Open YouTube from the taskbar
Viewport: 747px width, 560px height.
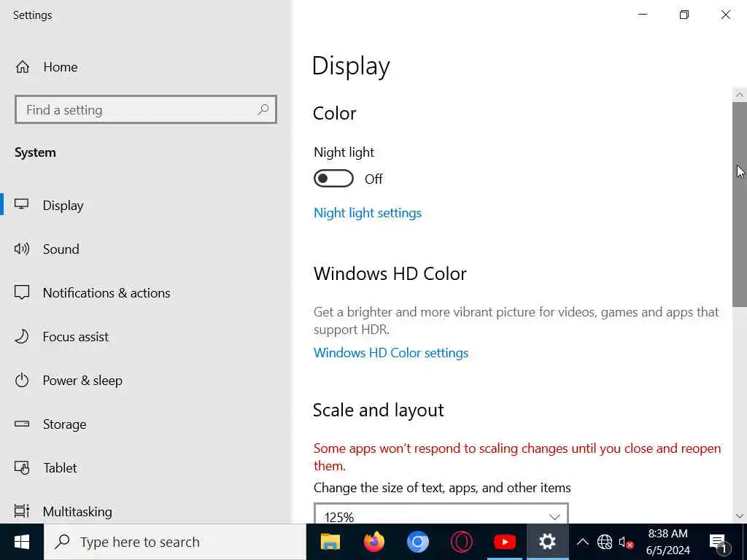tap(505, 542)
